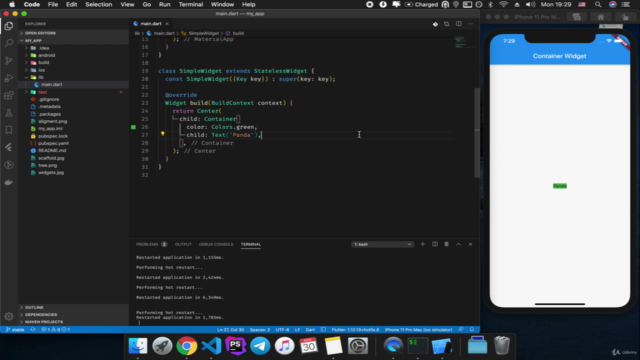Click the sync changes icon in status bar
This screenshot has width=640, height=360.
point(33,329)
